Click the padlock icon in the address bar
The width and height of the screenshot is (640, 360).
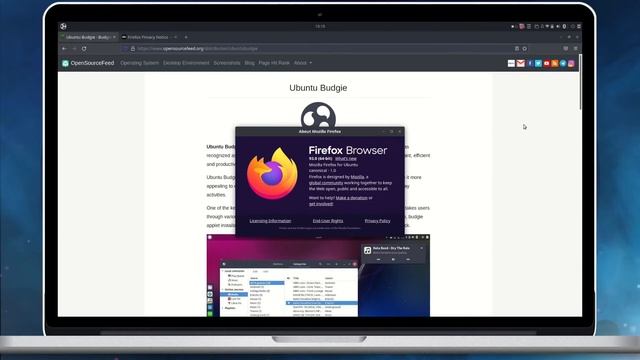point(133,49)
